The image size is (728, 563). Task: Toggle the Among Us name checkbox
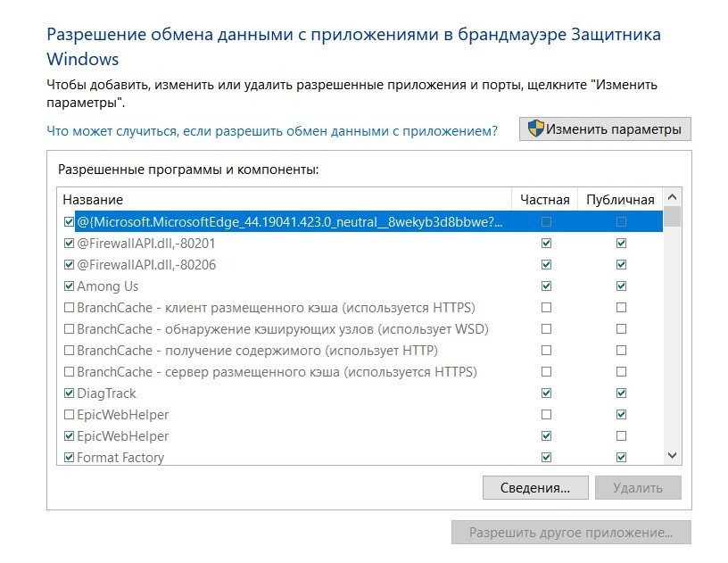(x=70, y=286)
